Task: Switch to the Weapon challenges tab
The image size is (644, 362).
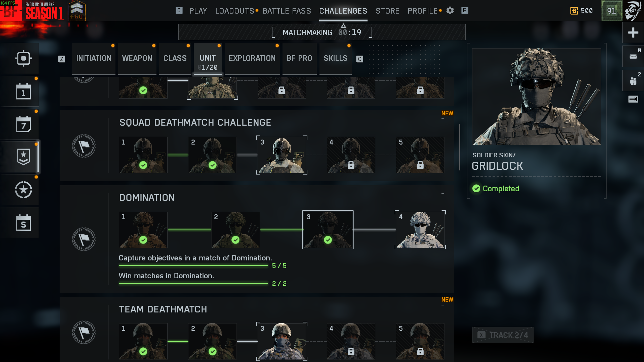Action: pyautogui.click(x=137, y=58)
